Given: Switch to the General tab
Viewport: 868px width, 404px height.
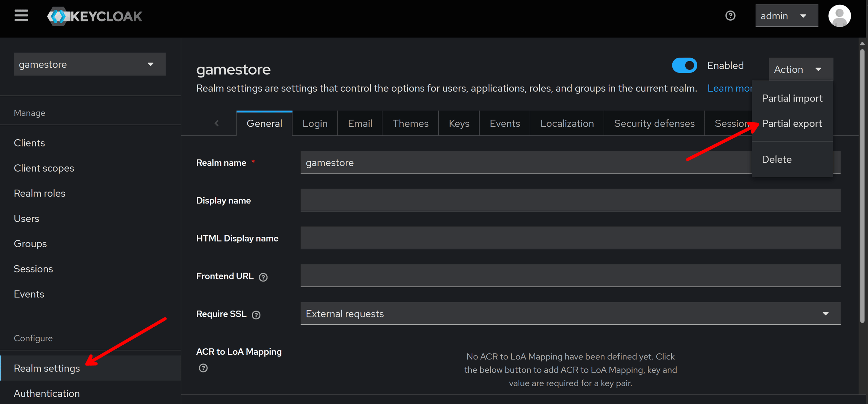Looking at the screenshot, I should click(x=264, y=123).
